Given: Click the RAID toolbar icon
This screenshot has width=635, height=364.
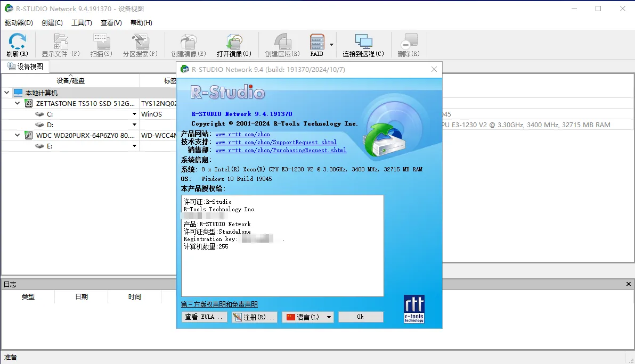Looking at the screenshot, I should (316, 45).
